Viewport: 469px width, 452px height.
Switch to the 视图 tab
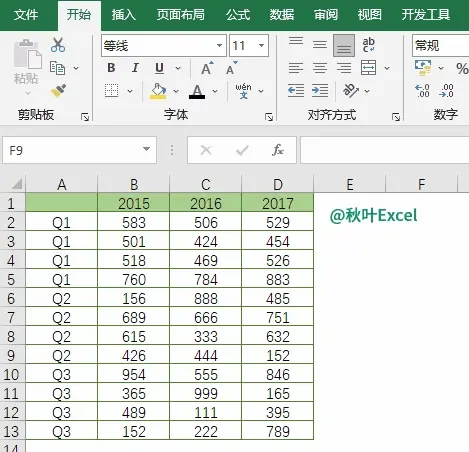click(369, 15)
